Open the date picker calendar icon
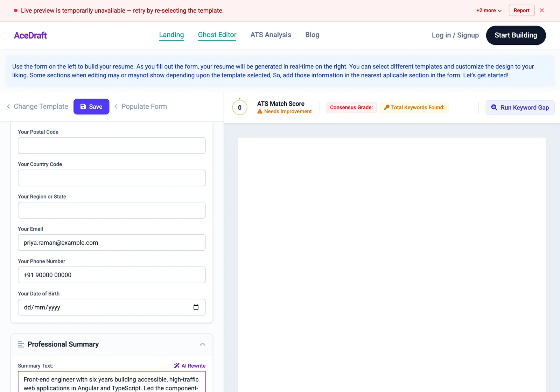The image size is (560, 392). point(196,307)
